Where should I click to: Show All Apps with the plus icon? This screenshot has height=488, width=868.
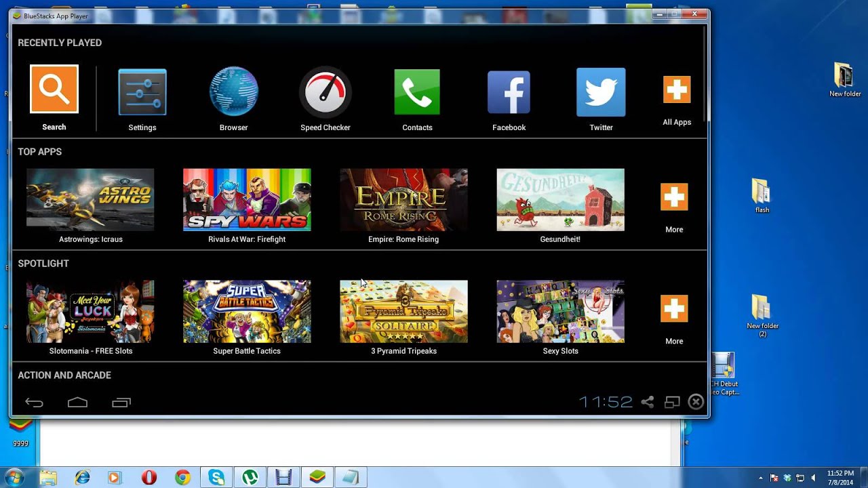(x=677, y=89)
